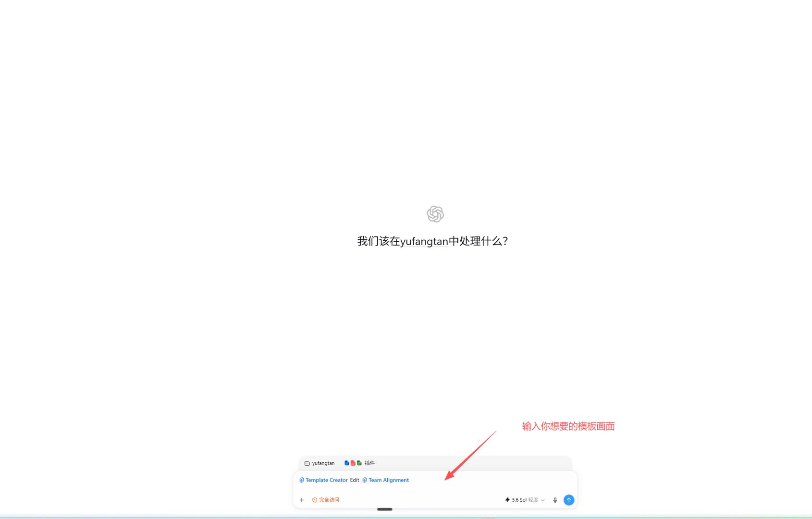
Task: Click the ChatGPT logo in the center
Action: [x=435, y=214]
